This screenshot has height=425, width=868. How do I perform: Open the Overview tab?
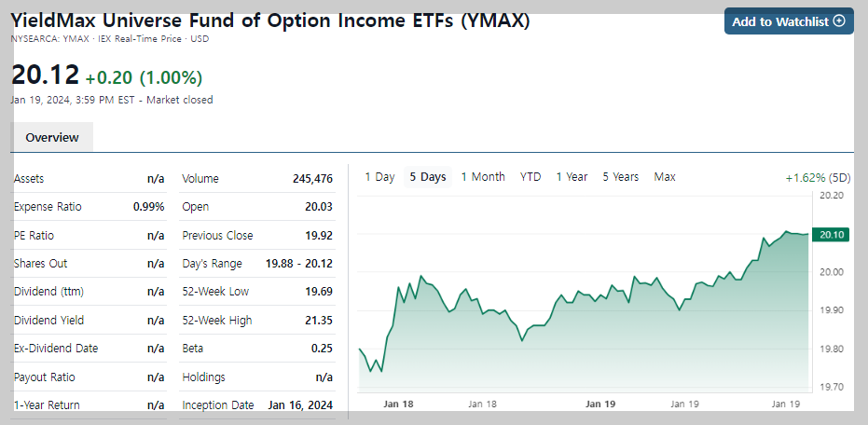(52, 137)
